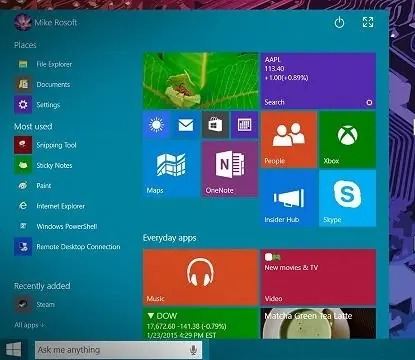The image size is (415, 360).
Task: Open the Music headphones tile
Action: point(201,277)
